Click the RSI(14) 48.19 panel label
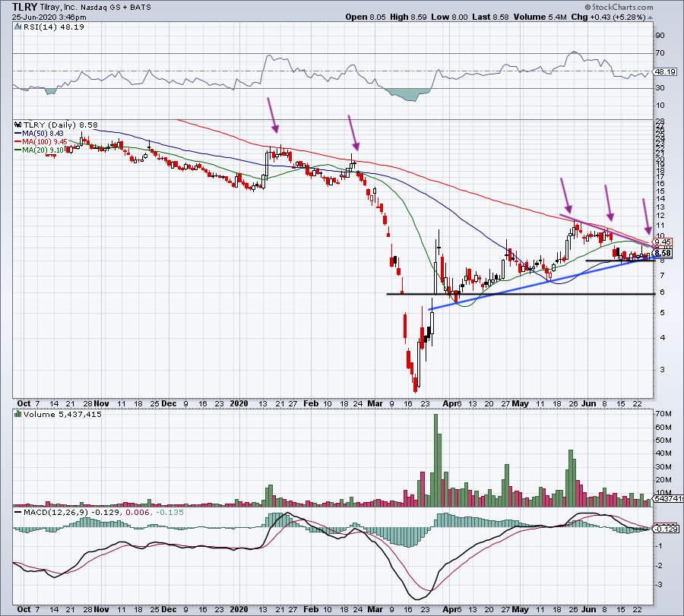This screenshot has width=684, height=616. tap(54, 27)
